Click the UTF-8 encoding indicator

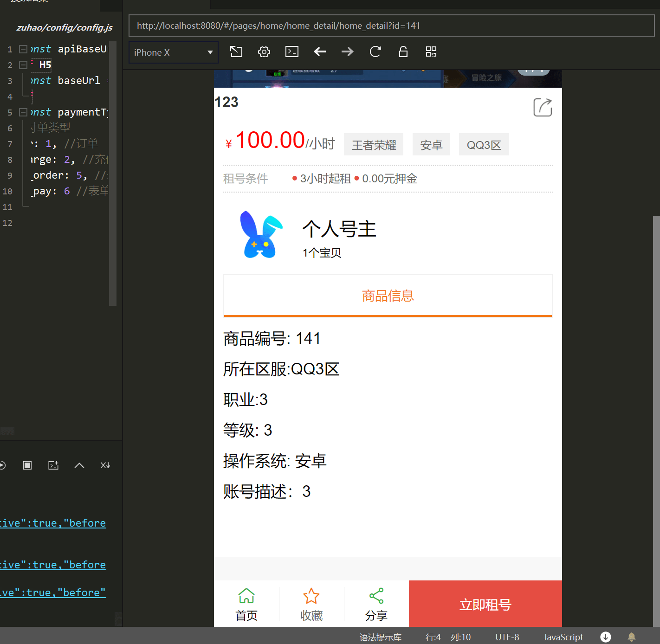pos(507,637)
